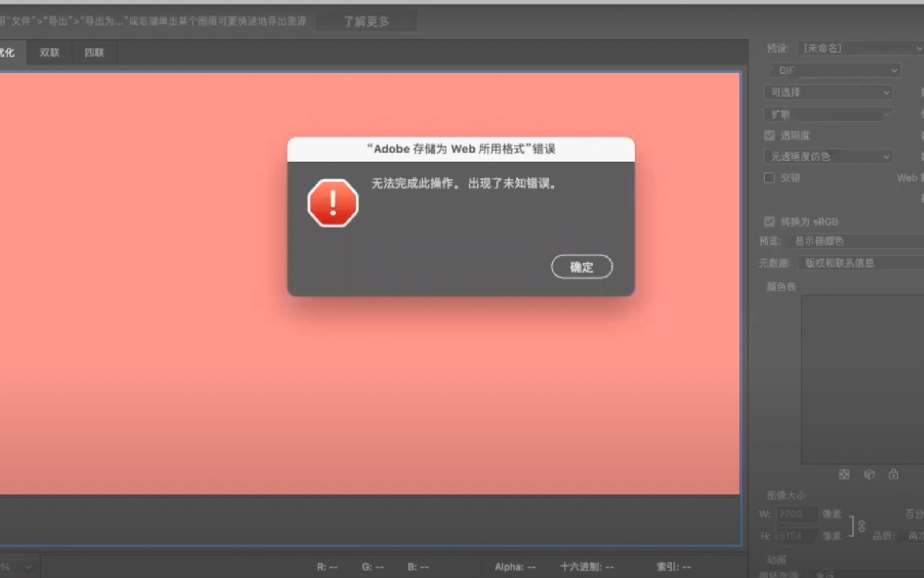Screen dimensions: 924x578
Task: Open the 可选择 color reduction dropdown
Action: [828, 92]
